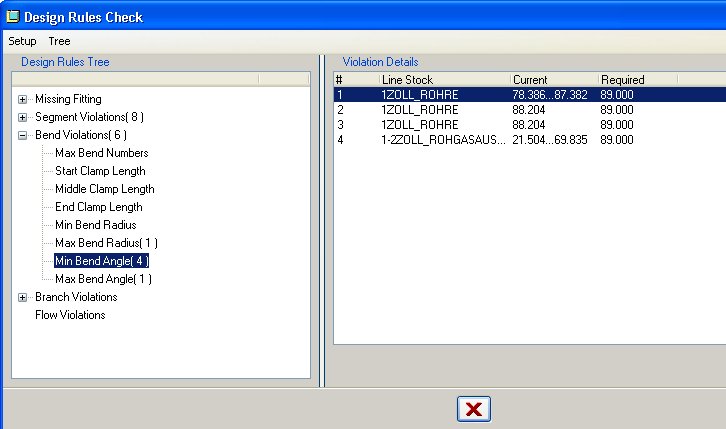Select violation row number 3
Screen dimensions: 726x429
click(x=530, y=125)
